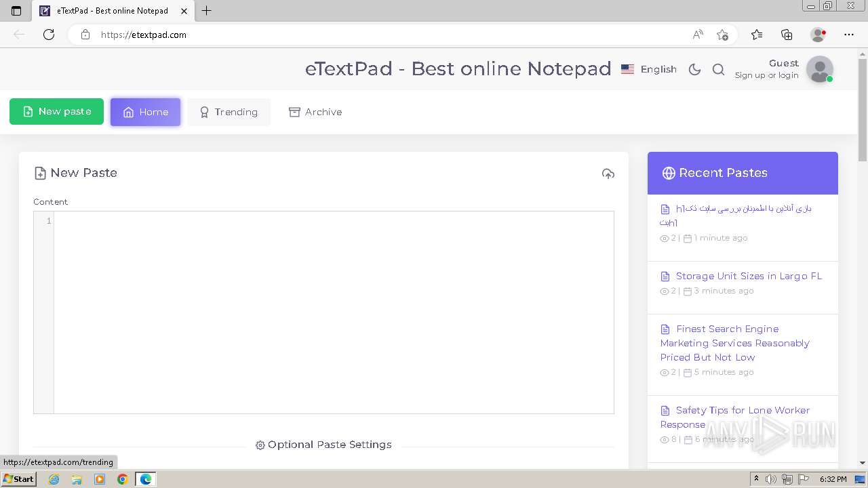Open the search magnifier icon
868x488 pixels.
[x=719, y=69]
